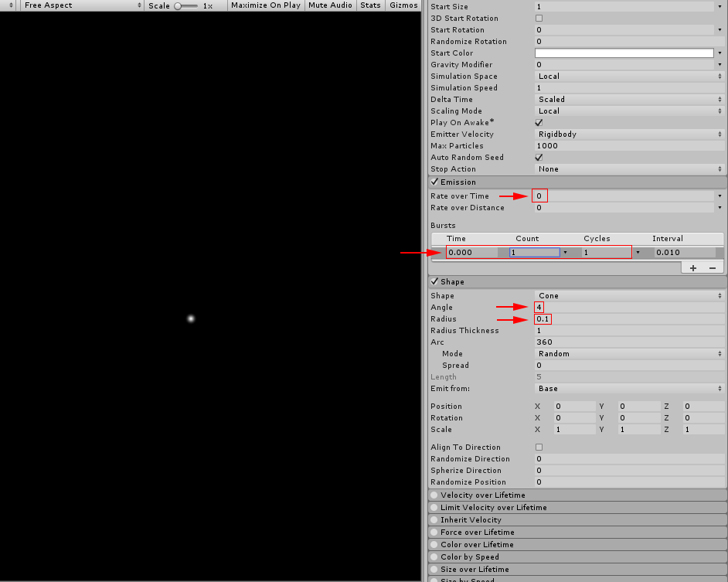Click the burst Time field showing 0.000

tap(471, 252)
